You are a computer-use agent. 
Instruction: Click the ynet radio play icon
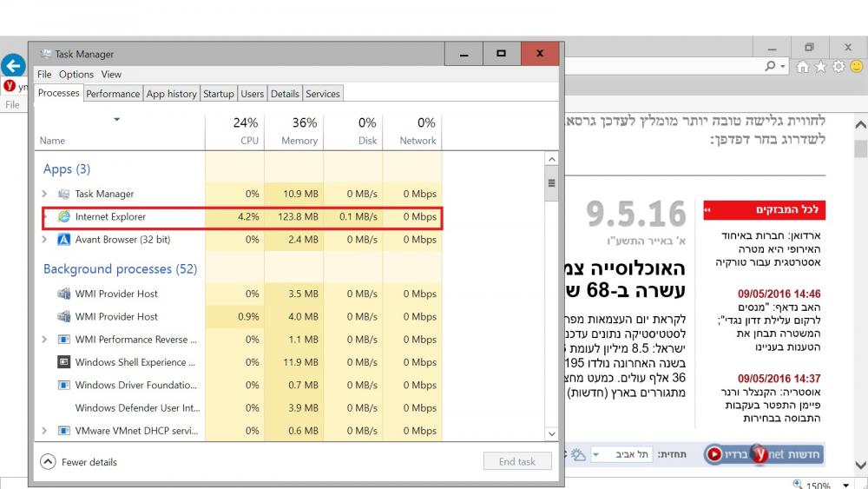pos(714,454)
